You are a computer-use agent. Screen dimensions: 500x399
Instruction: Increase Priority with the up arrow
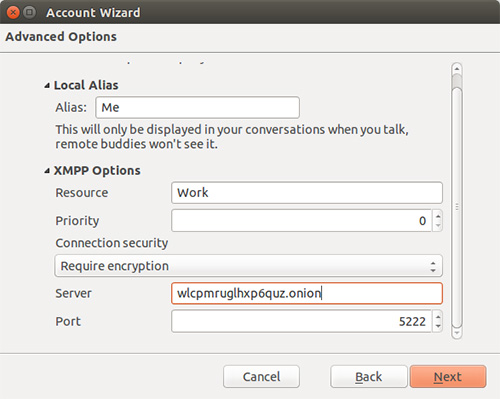tap(438, 216)
